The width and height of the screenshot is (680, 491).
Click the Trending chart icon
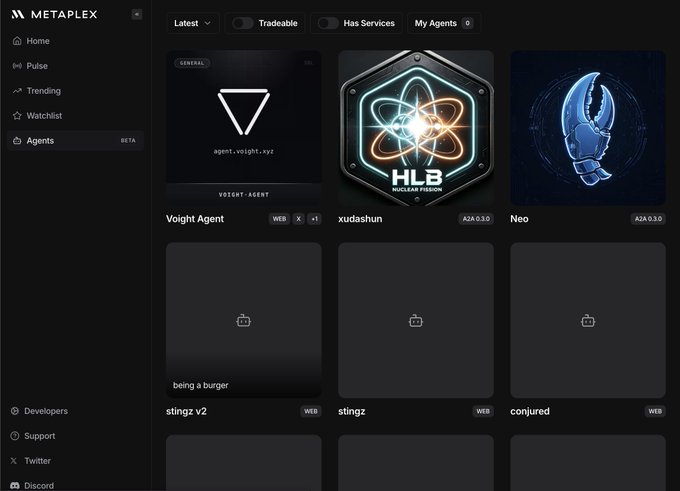(17, 91)
